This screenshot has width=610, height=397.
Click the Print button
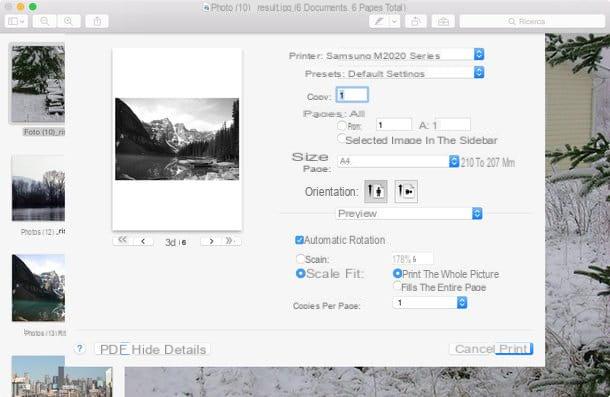tap(514, 349)
